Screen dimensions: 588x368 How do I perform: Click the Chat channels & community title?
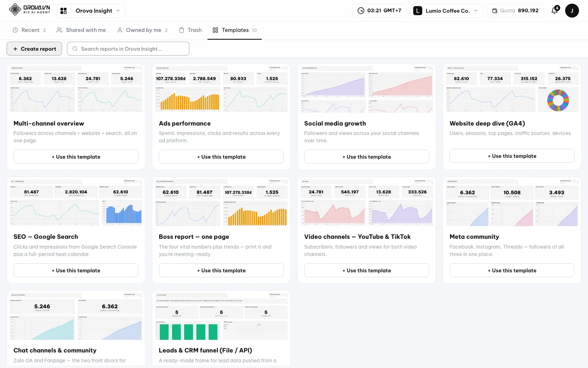[55, 350]
